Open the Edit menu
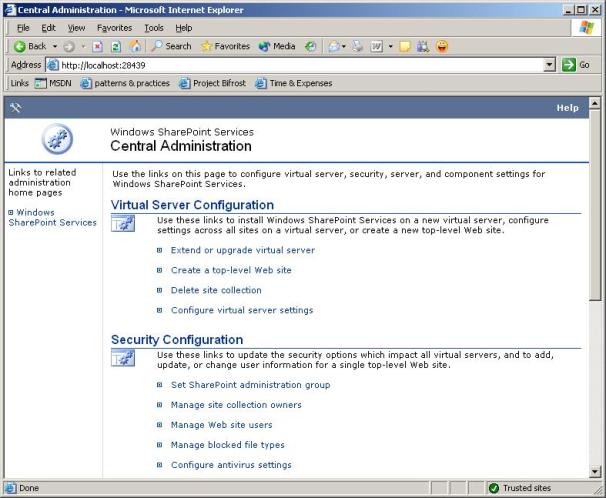Image resolution: width=606 pixels, height=498 pixels. point(48,28)
